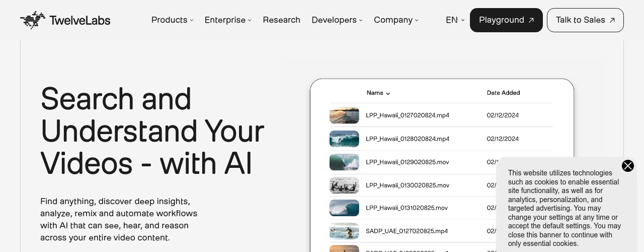The image size is (644, 252).
Task: Click the Developers nav label
Action: [x=334, y=20]
